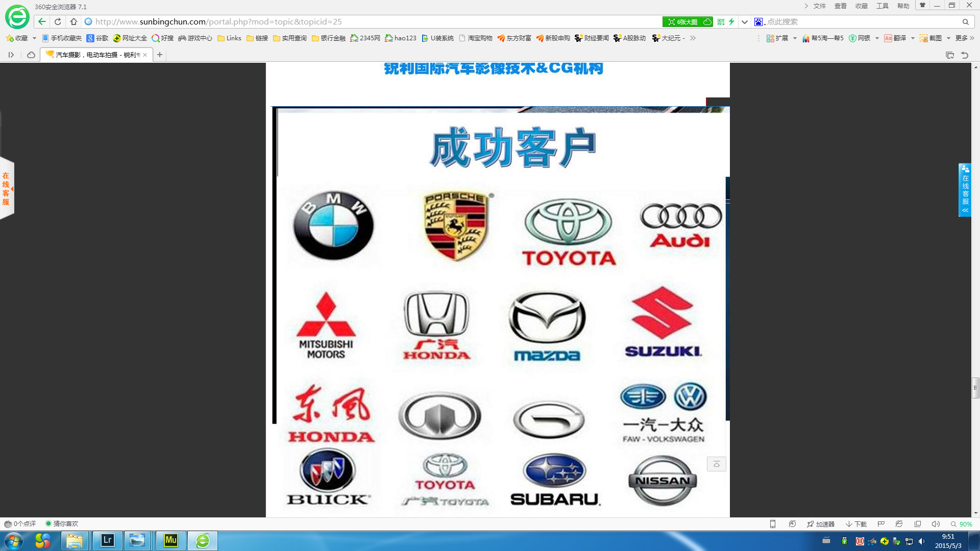Viewport: 980px width, 551px height.
Task: Close the 汽车摄影 tab
Action: 145,55
